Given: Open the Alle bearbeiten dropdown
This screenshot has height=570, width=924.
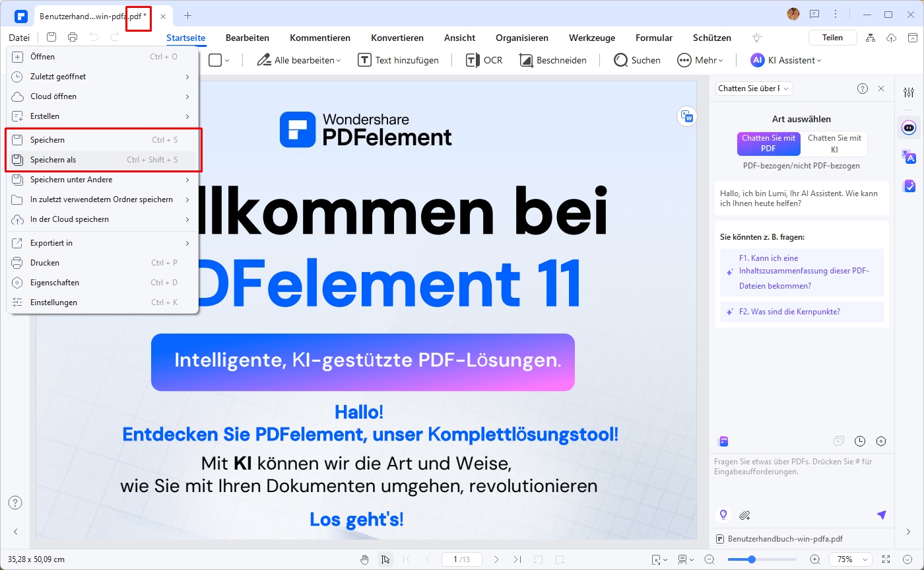Looking at the screenshot, I should (x=299, y=60).
